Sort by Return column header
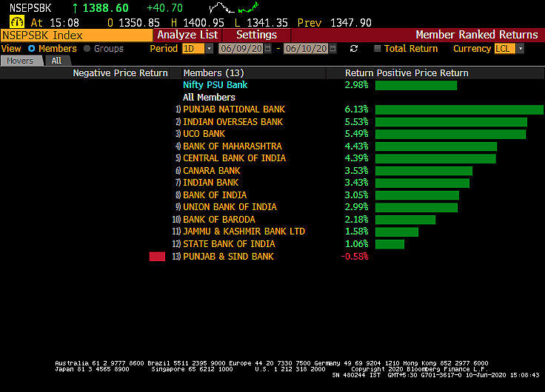 tap(358, 73)
